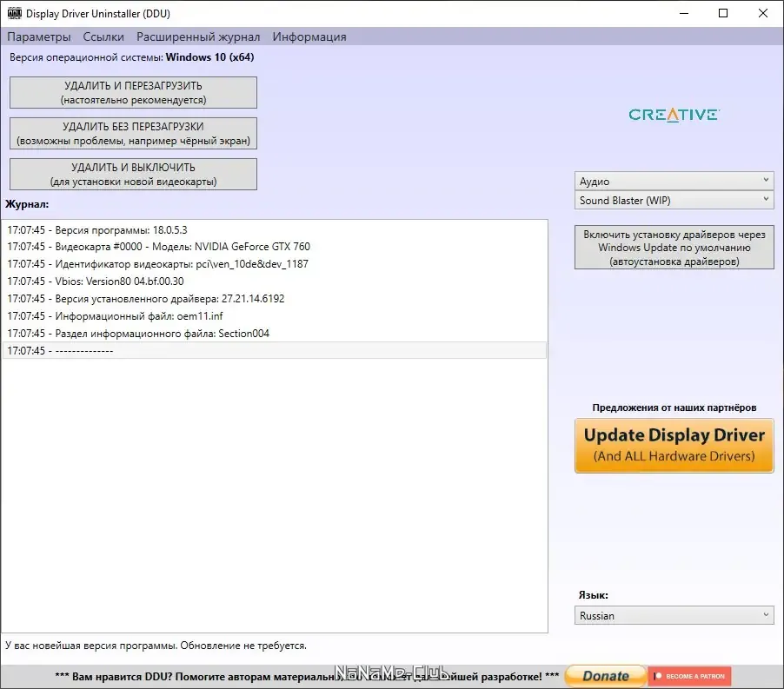
Task: Click Удалить и выключить button
Action: tap(133, 175)
